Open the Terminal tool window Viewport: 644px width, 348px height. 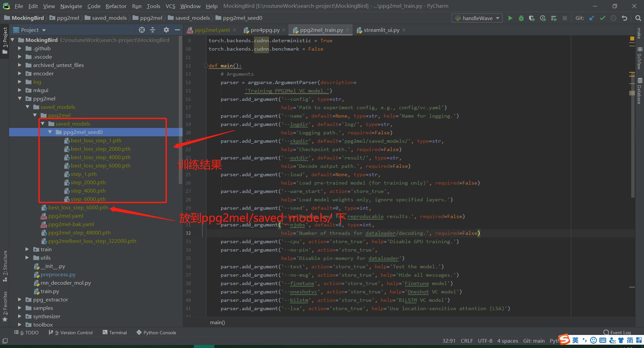115,332
